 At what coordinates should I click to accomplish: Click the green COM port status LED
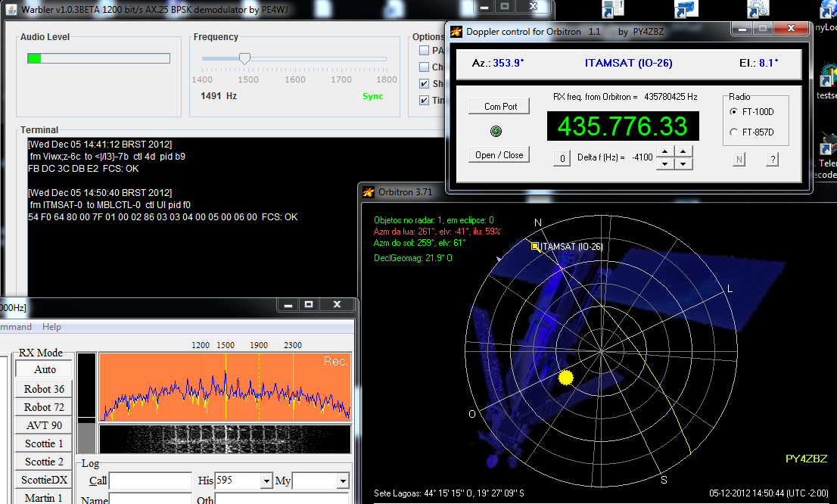[496, 132]
